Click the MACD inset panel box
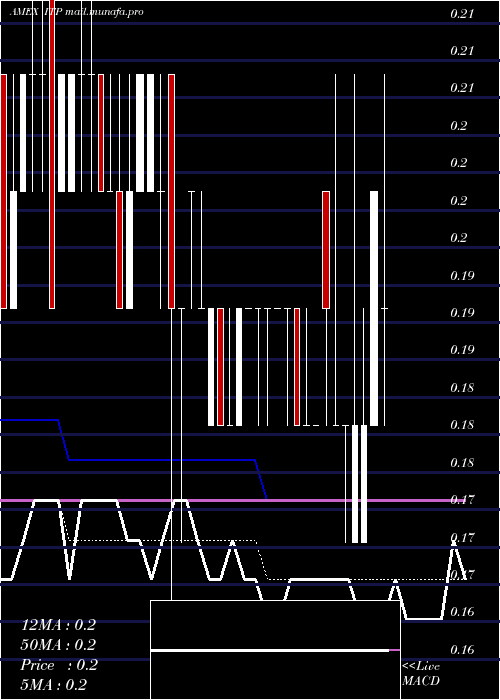The image size is (500, 700). click(275, 650)
